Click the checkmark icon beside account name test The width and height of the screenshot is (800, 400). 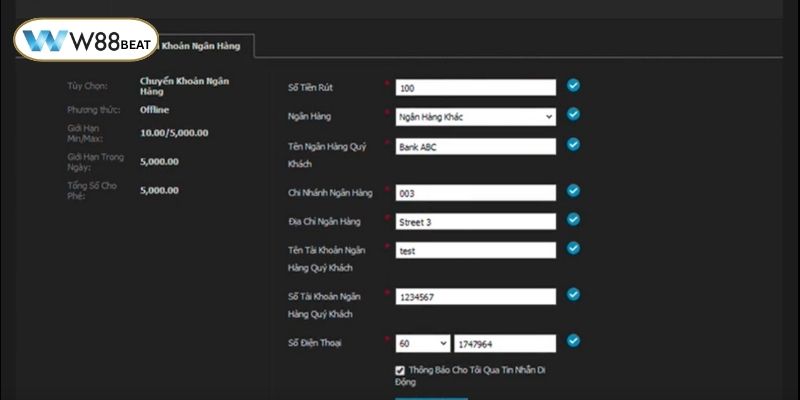(573, 248)
